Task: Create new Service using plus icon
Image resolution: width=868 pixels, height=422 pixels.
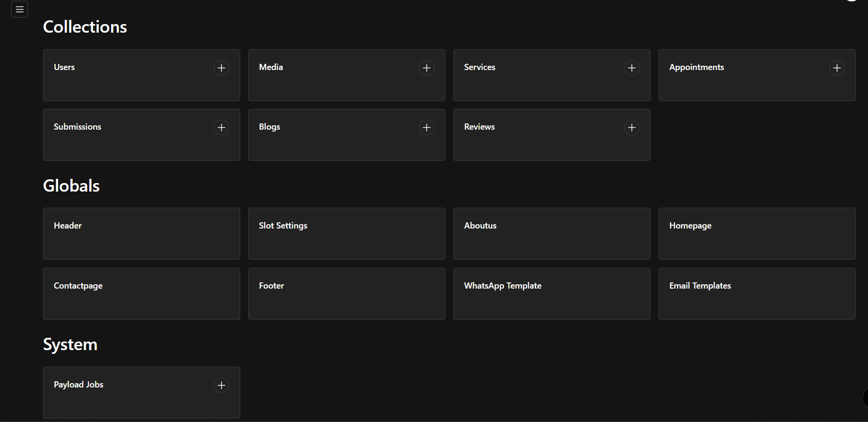Action: (x=632, y=68)
